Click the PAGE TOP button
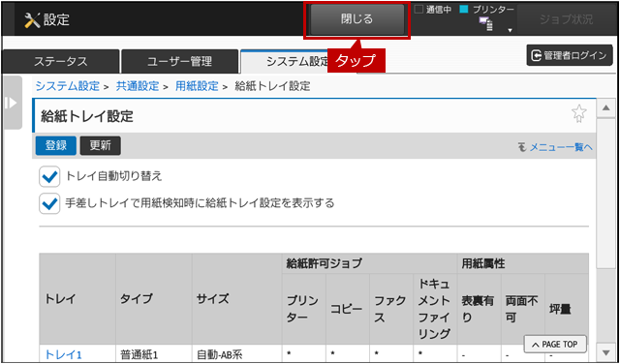This screenshot has height=364, width=620. pos(555,345)
